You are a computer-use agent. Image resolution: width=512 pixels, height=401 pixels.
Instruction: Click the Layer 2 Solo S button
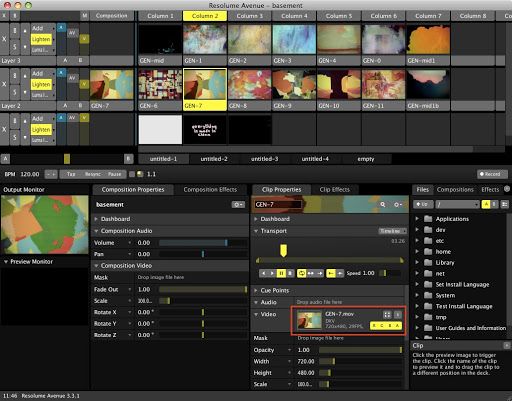tap(15, 92)
